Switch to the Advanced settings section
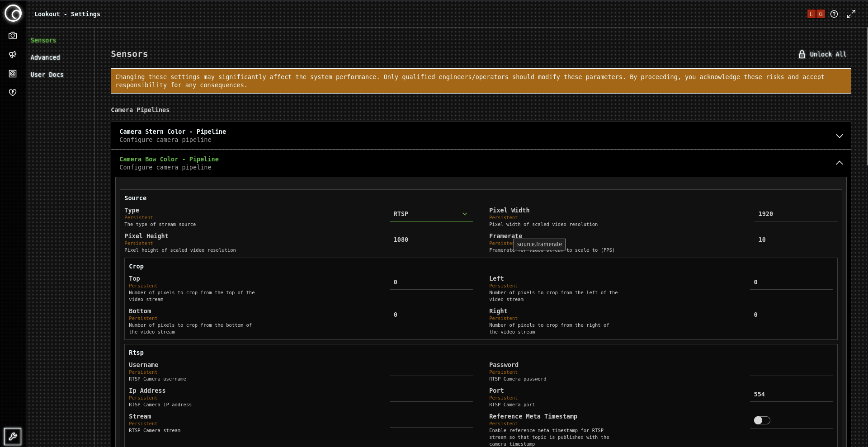Image resolution: width=868 pixels, height=447 pixels. 45,57
